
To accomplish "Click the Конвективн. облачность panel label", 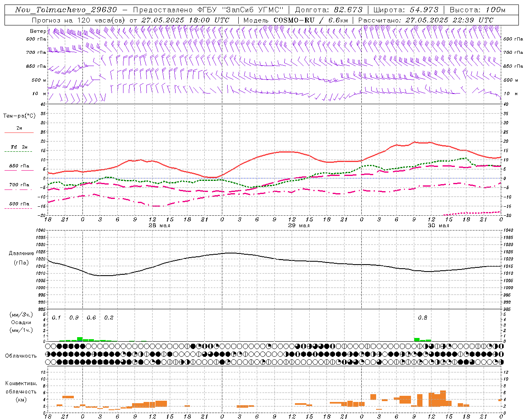I will [x=21, y=388].
